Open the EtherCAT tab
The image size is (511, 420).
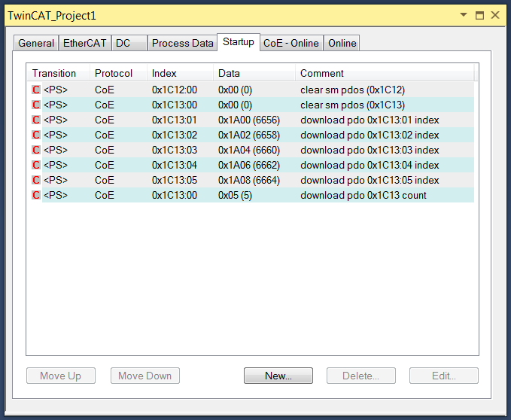(x=85, y=43)
